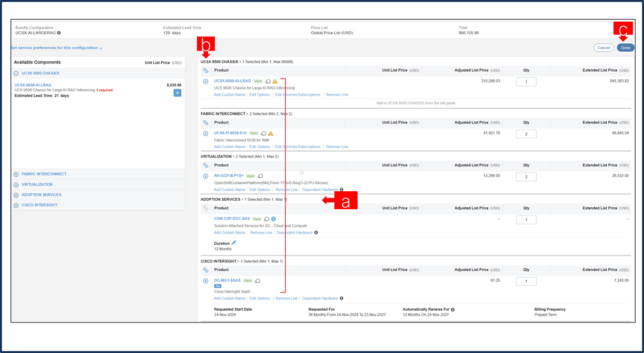This screenshot has height=353, width=644.
Task: Open the UCSX-9508-AI-LRAG product link in chassis table
Action: [x=232, y=81]
